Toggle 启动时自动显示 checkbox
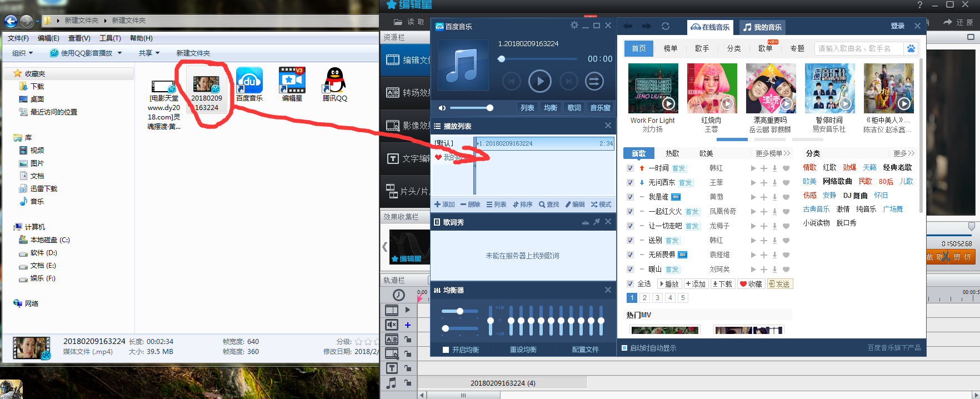Screen dimensions: 980x399 point(624,348)
